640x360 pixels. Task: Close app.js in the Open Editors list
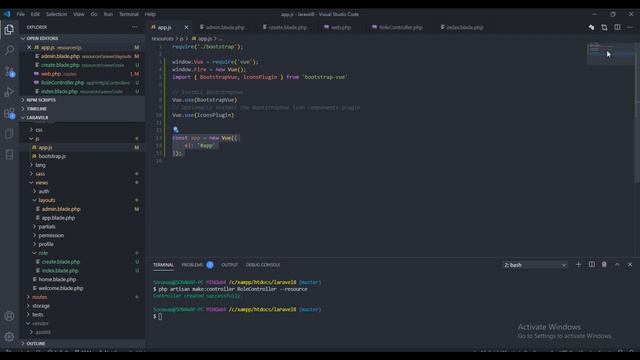tap(29, 47)
